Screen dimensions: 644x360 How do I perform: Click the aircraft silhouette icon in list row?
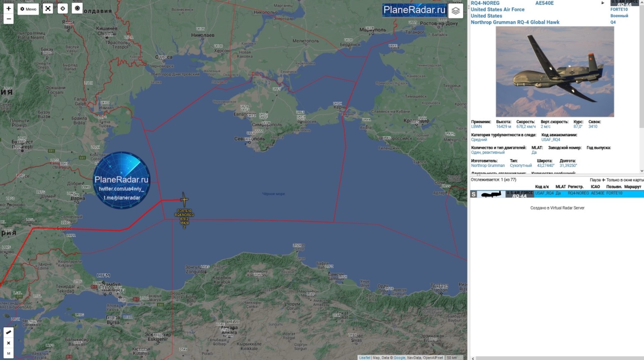(x=491, y=194)
